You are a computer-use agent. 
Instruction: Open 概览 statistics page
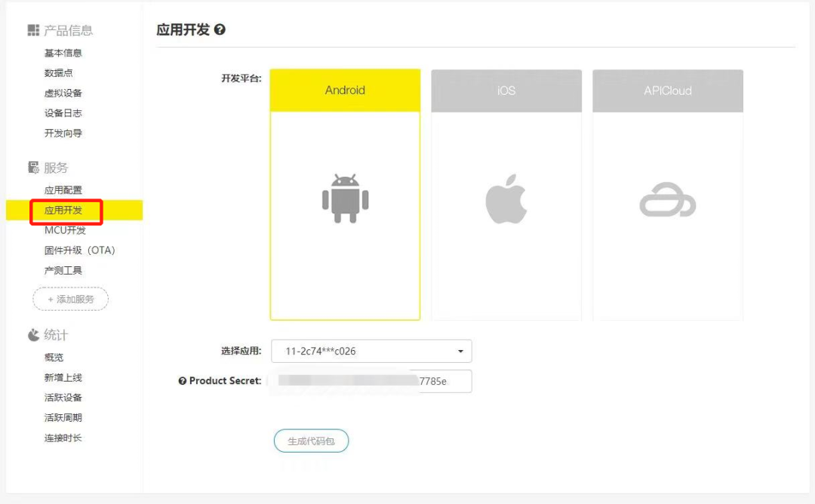coord(54,357)
